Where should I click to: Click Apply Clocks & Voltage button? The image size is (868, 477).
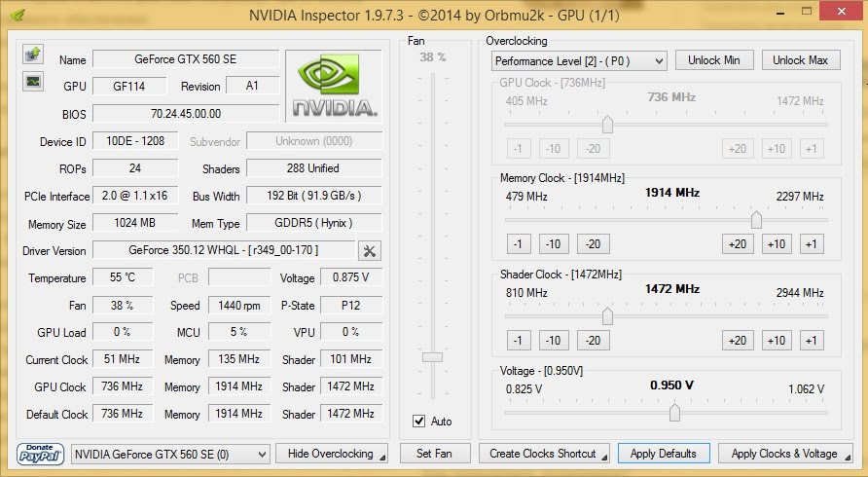coord(785,454)
